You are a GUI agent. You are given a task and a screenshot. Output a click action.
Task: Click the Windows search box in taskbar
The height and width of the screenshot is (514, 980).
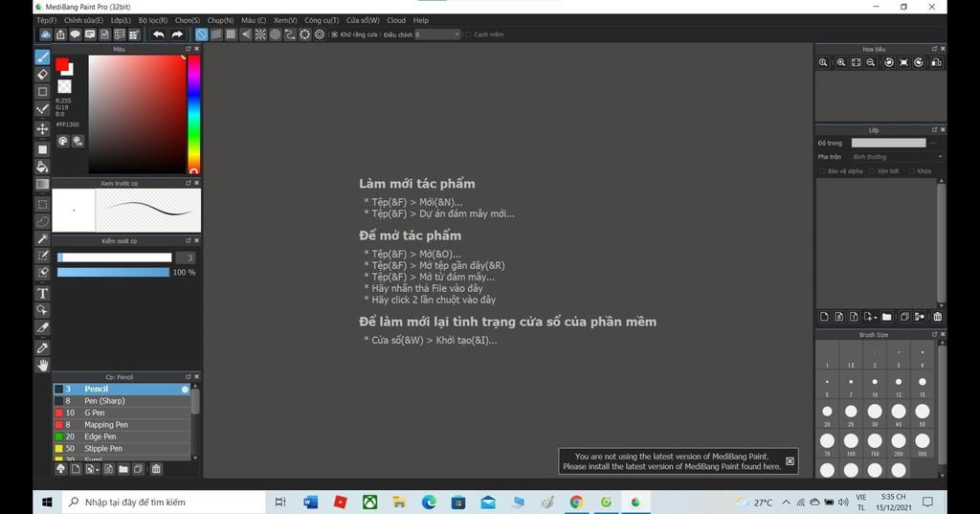[165, 503]
